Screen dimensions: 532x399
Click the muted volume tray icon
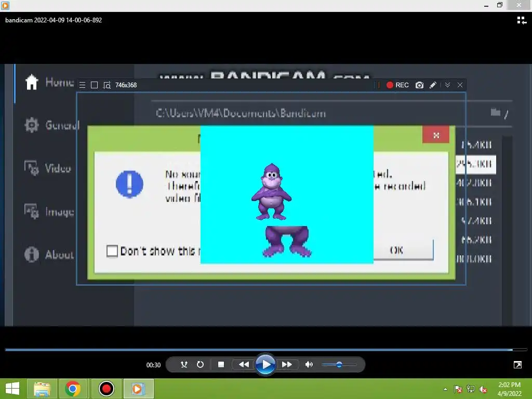coord(483,389)
